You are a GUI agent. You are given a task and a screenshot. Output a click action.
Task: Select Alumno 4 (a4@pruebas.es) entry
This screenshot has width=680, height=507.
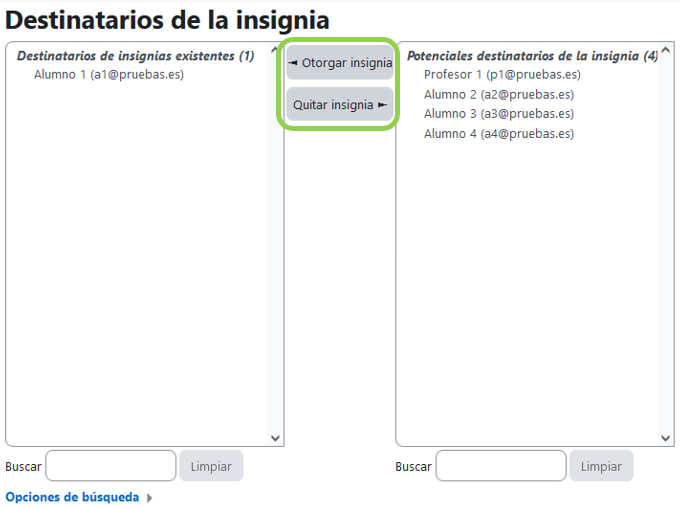tap(498, 134)
